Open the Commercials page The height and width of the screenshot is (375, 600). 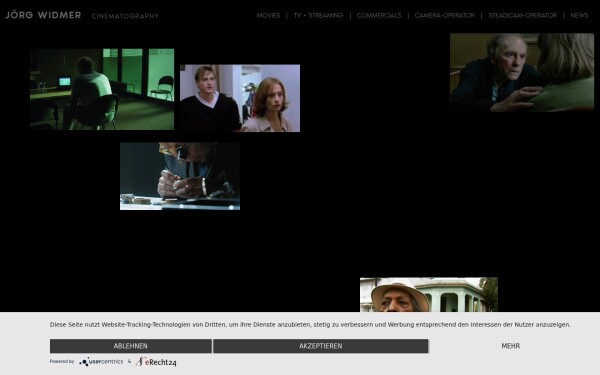pyautogui.click(x=379, y=16)
